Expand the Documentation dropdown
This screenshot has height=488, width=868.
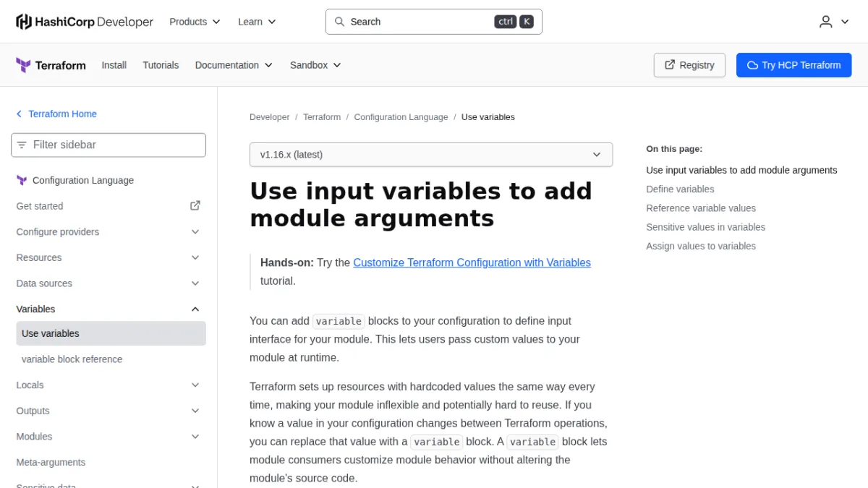click(234, 65)
